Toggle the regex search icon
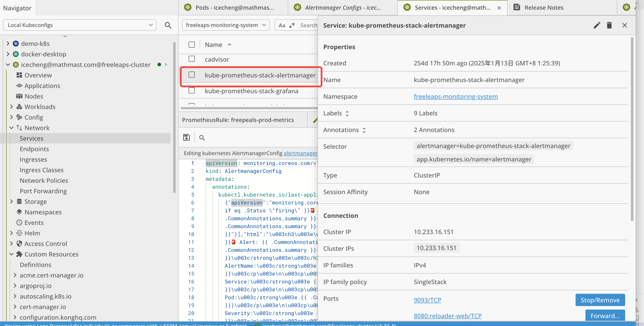This screenshot has width=644, height=326. [x=292, y=25]
